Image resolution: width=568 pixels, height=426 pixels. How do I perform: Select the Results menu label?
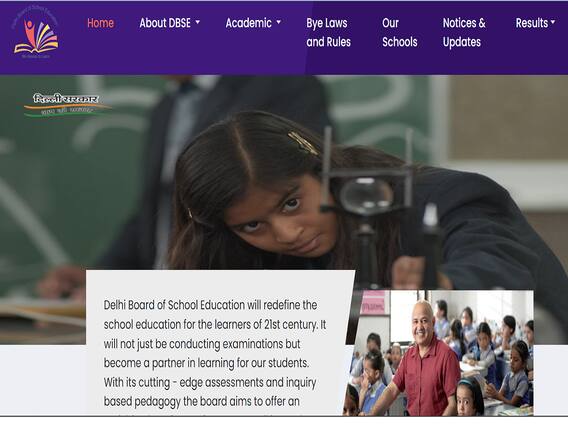532,23
